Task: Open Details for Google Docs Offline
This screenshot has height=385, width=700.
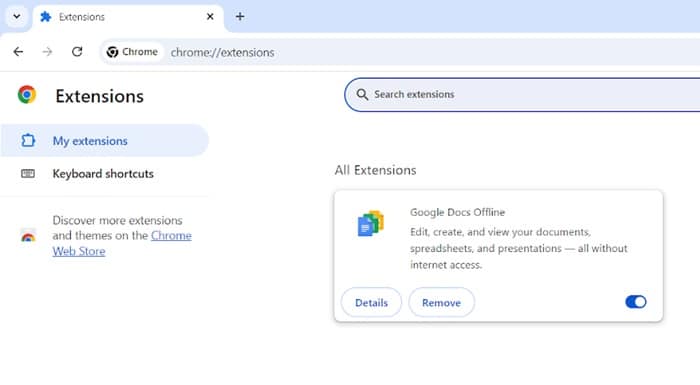Action: (371, 302)
